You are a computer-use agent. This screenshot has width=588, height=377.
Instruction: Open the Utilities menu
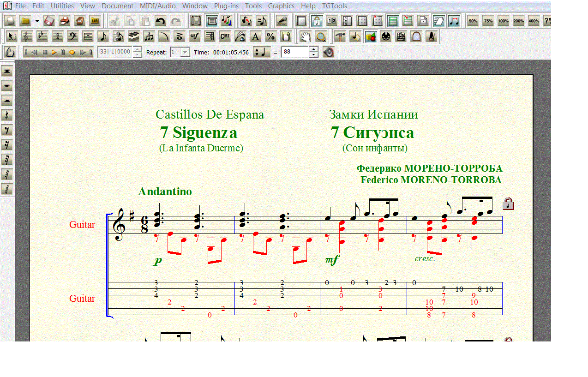(62, 6)
